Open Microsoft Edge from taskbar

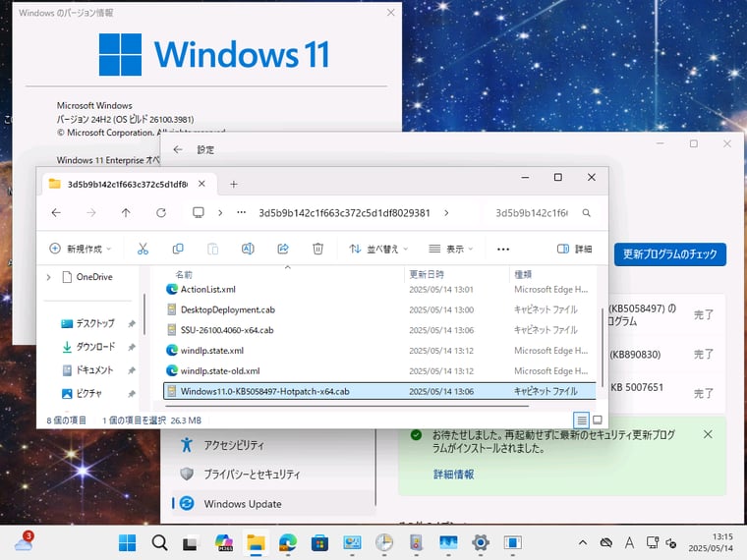(288, 542)
